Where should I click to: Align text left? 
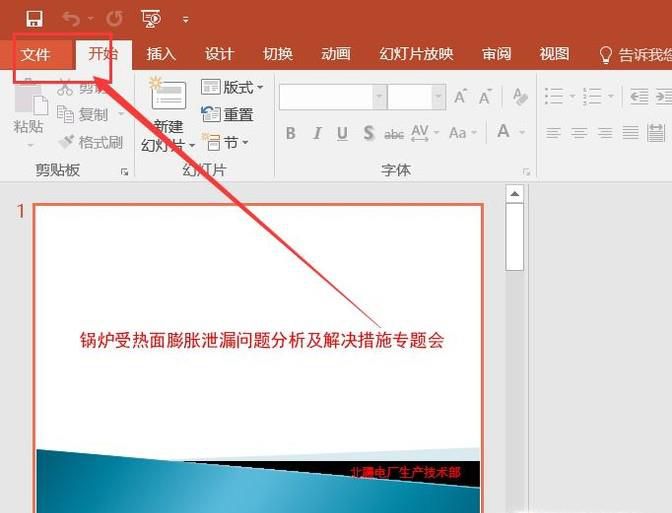553,133
